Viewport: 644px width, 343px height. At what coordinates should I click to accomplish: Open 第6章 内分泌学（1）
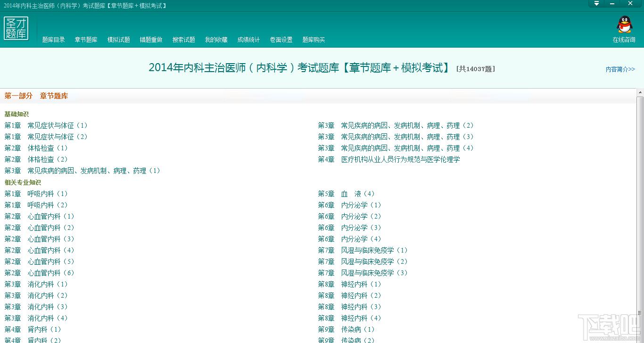350,205
